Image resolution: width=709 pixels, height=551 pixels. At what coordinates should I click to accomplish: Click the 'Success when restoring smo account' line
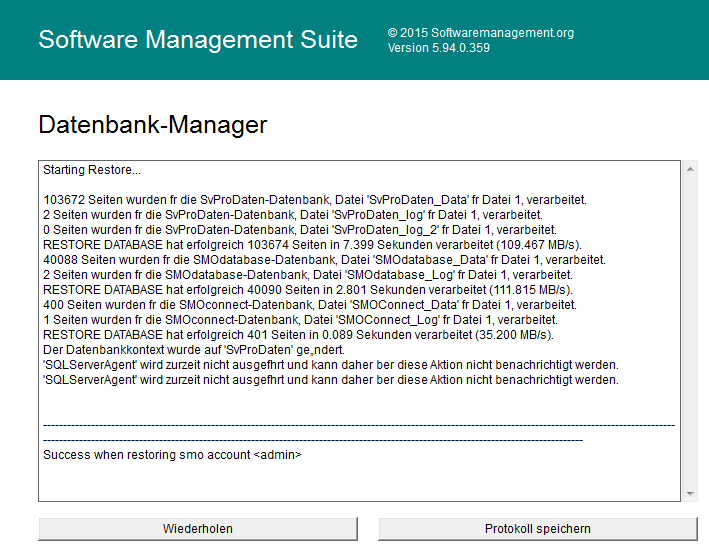(172, 455)
